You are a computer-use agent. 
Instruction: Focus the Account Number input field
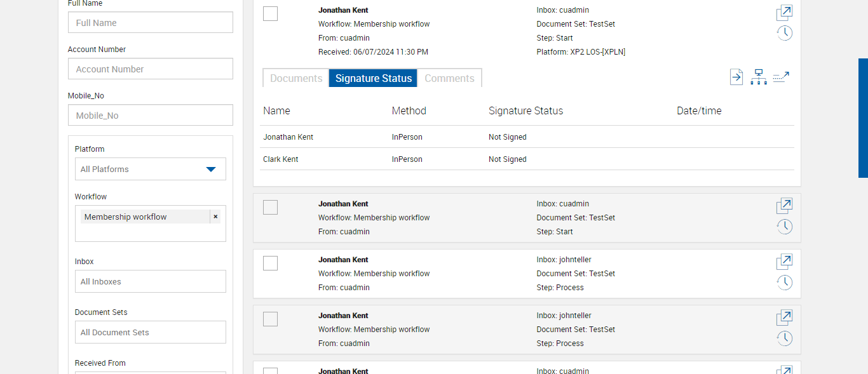coord(150,69)
